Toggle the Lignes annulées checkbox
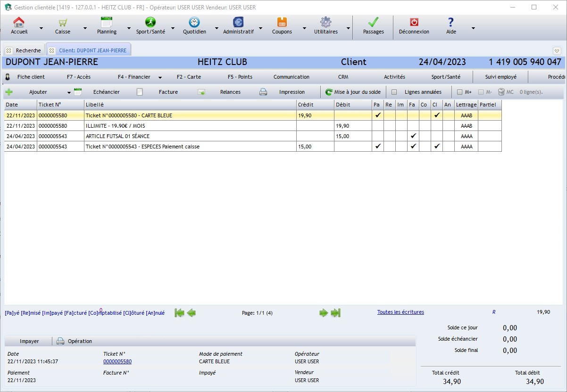 point(395,91)
